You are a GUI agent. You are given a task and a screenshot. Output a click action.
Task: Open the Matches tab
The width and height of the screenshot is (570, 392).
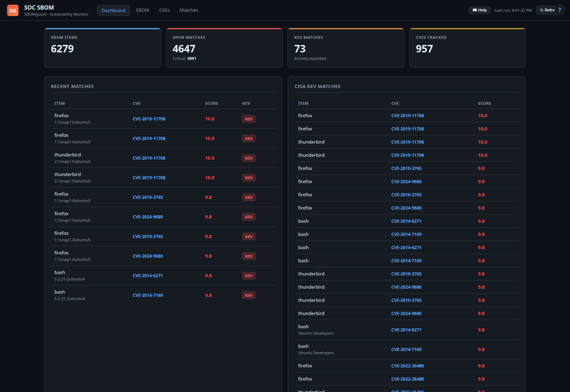(x=189, y=10)
